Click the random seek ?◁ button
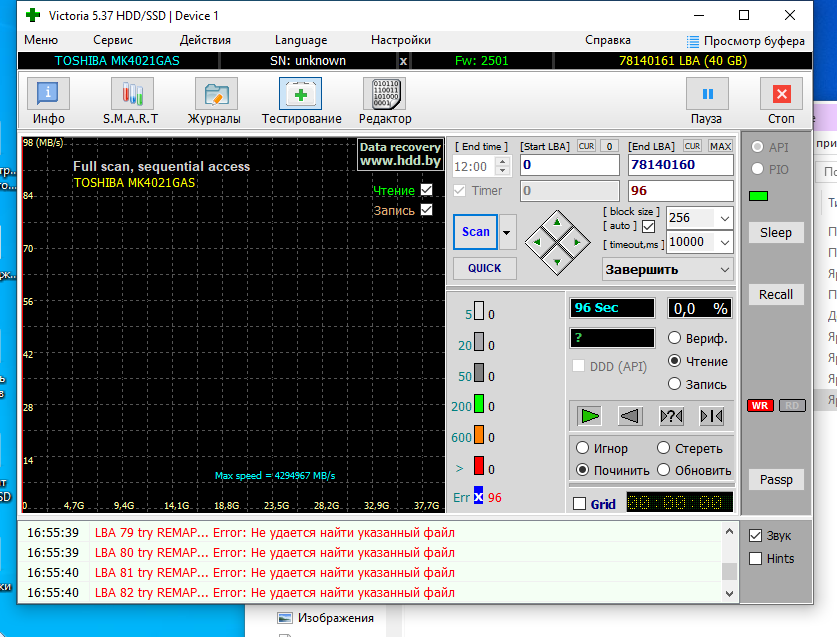This screenshot has width=837, height=637. (671, 416)
